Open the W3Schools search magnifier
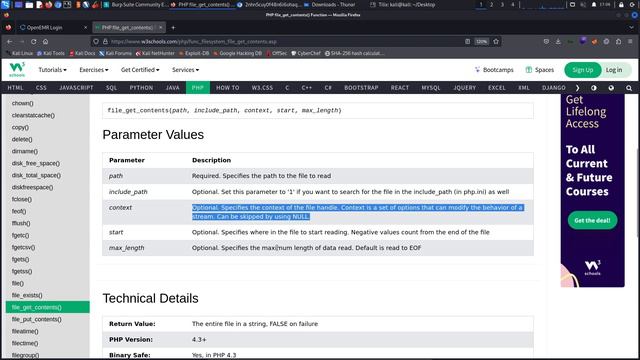Image resolution: width=640 pixels, height=360 pixels. [629, 88]
